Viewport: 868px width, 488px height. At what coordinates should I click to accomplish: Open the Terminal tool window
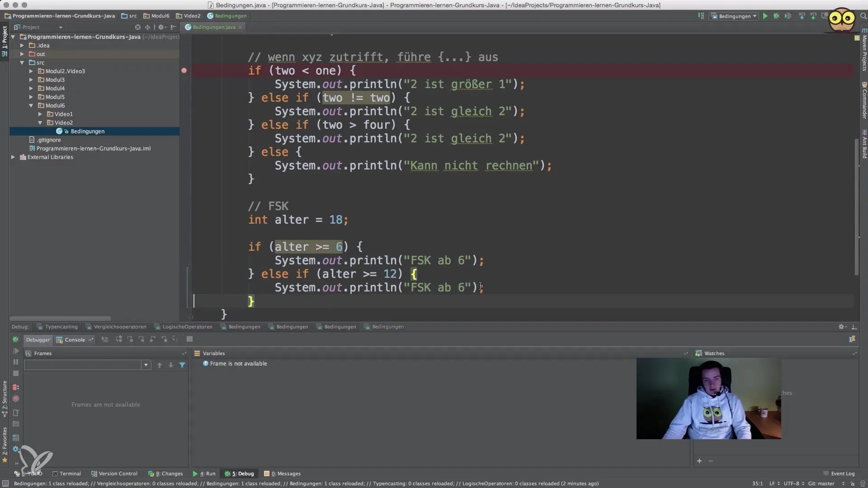[66, 474]
